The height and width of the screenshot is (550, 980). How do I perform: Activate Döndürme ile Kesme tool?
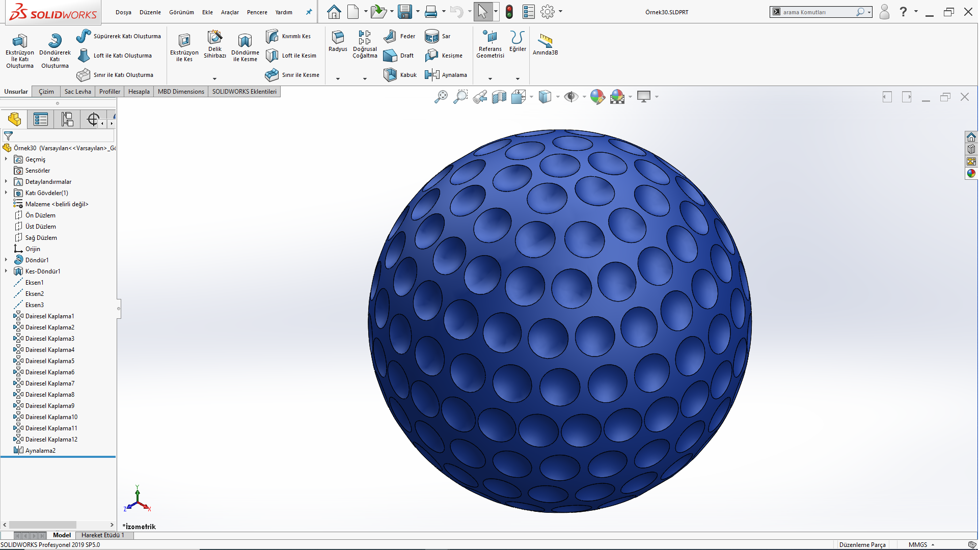coord(245,47)
